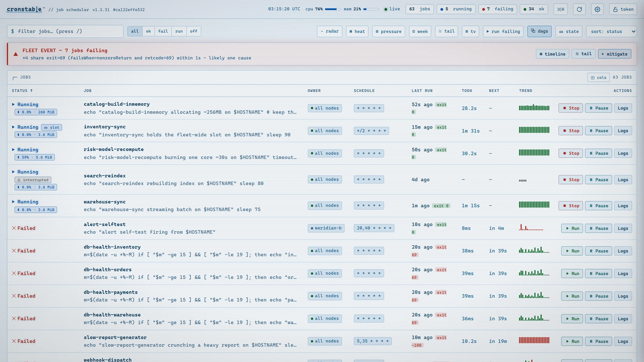Image resolution: width=644 pixels, height=362 pixels.
Task: Open the cols column picker
Action: tap(598, 78)
